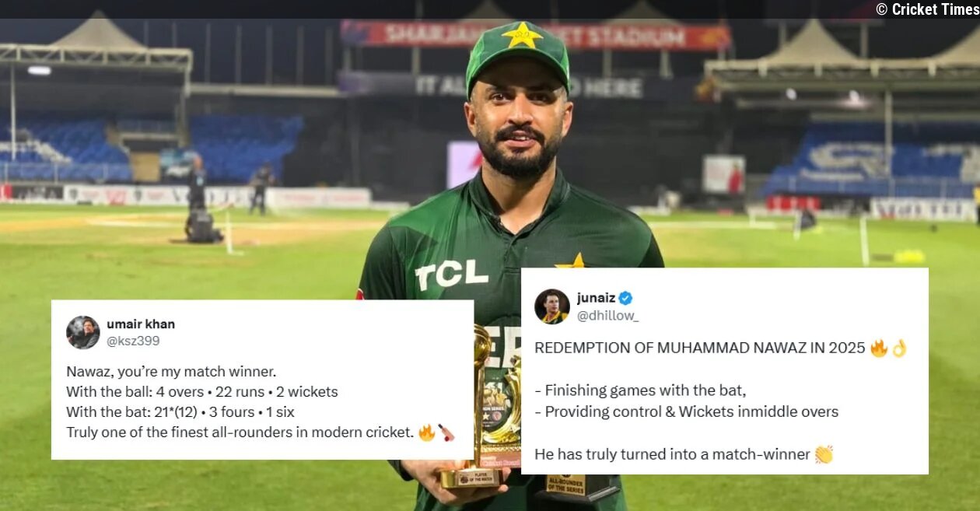Click the OK hand emoji

tap(899, 348)
